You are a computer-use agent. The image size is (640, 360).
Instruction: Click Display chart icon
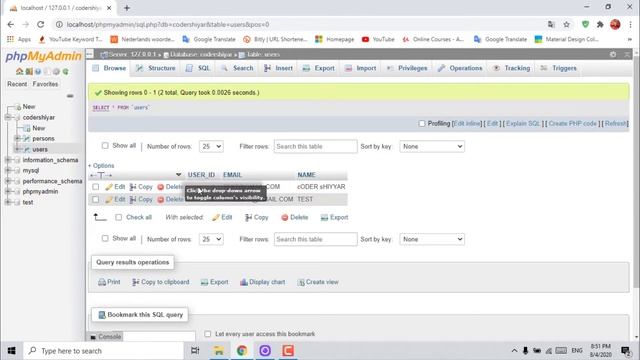pos(244,282)
